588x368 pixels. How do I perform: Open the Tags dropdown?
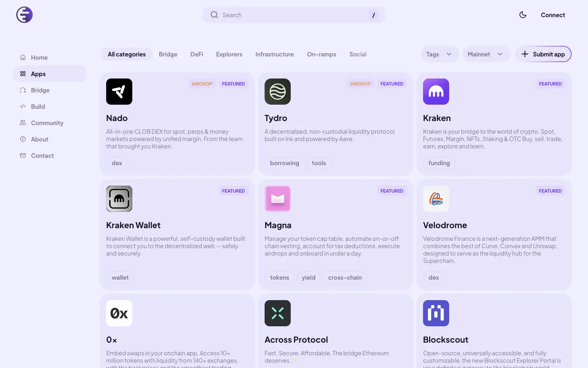coord(440,54)
